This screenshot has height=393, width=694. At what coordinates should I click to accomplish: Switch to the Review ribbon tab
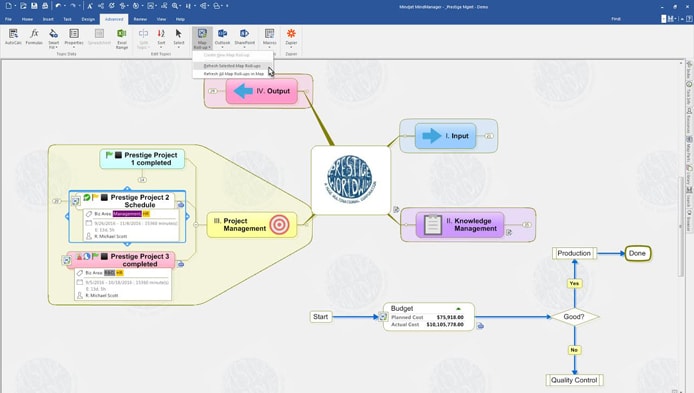140,19
